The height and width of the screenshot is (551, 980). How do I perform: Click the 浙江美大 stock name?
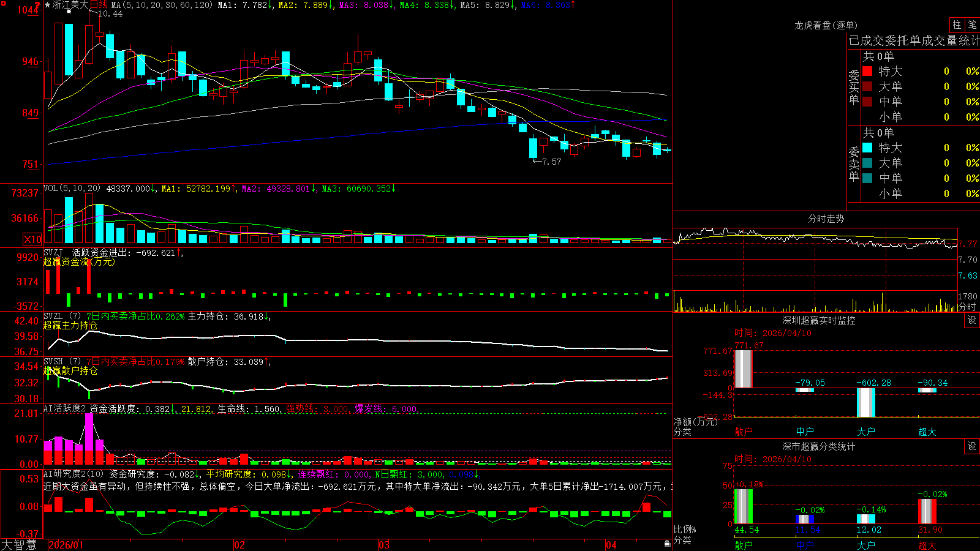(70, 5)
